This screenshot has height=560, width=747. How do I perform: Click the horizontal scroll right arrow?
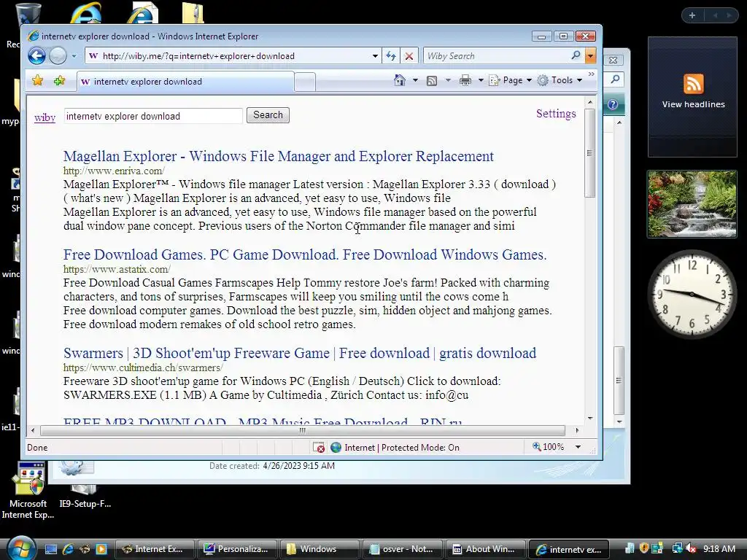tap(577, 430)
